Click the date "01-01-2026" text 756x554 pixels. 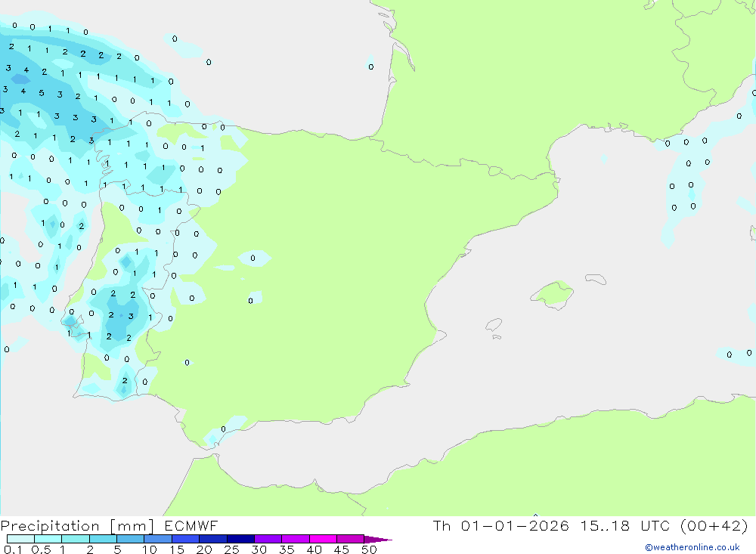(515, 525)
